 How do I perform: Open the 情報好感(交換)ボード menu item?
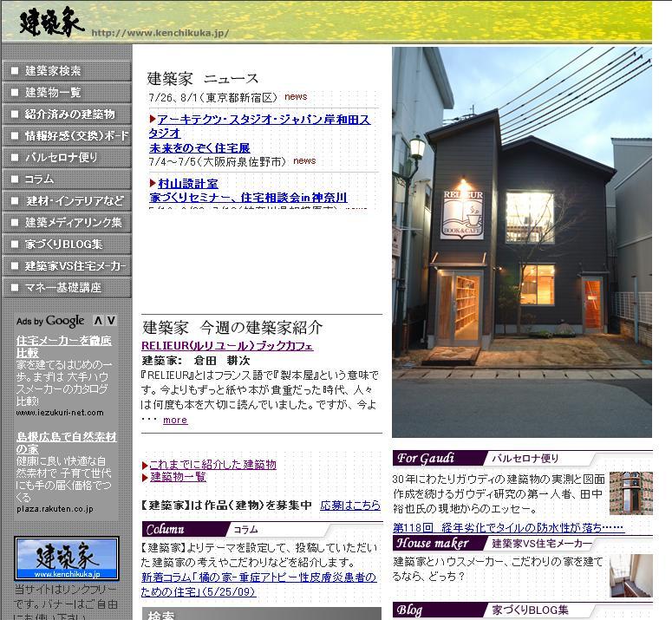[67, 136]
